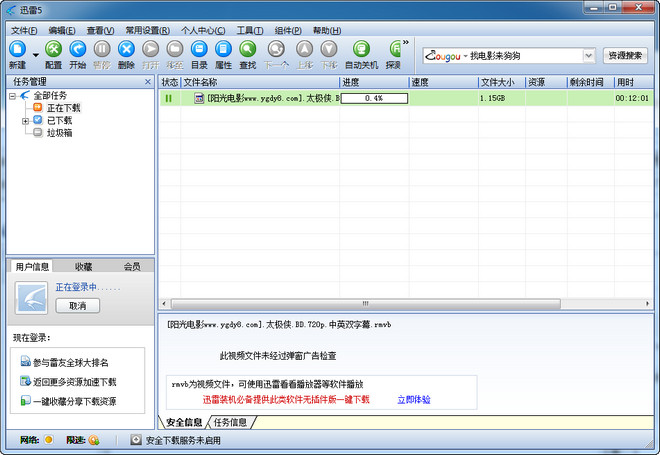
Task: Click the 探测 toolbar icon
Action: [394, 50]
